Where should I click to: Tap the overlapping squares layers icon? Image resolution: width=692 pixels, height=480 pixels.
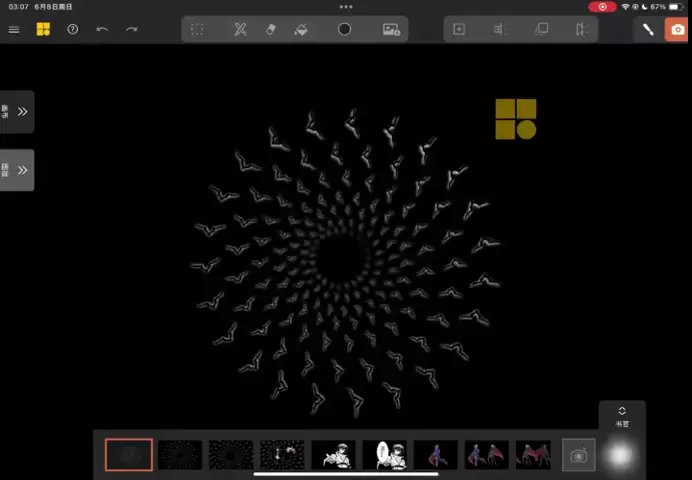[542, 30]
